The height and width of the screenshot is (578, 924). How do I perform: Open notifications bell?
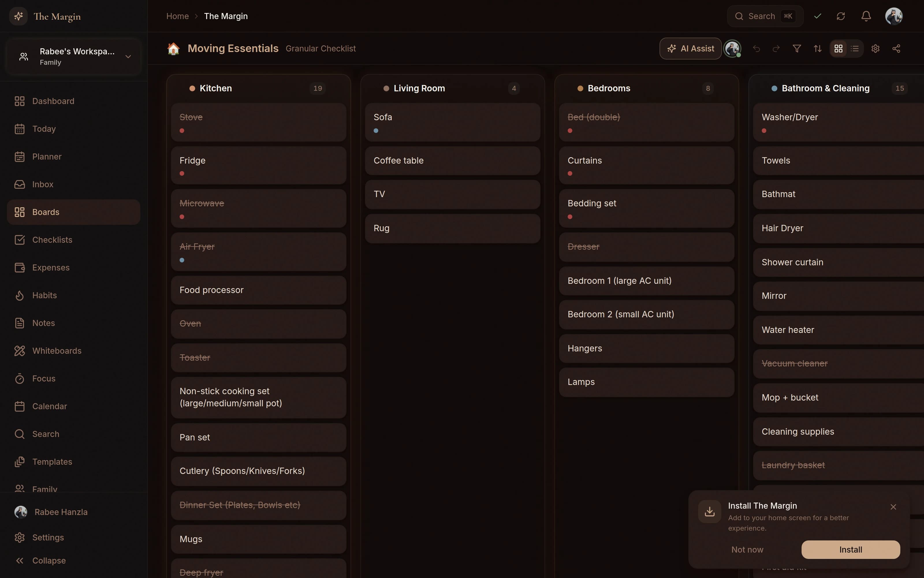pos(866,16)
